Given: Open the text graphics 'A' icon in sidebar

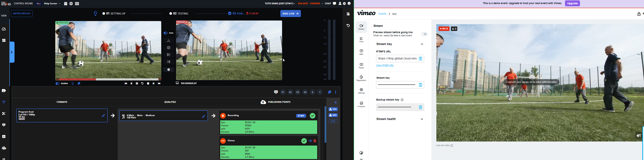Looking at the screenshot, I should (4, 136).
